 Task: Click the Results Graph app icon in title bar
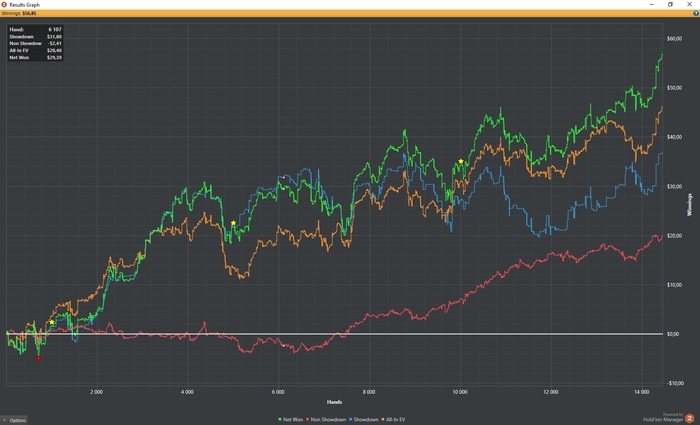[x=4, y=4]
